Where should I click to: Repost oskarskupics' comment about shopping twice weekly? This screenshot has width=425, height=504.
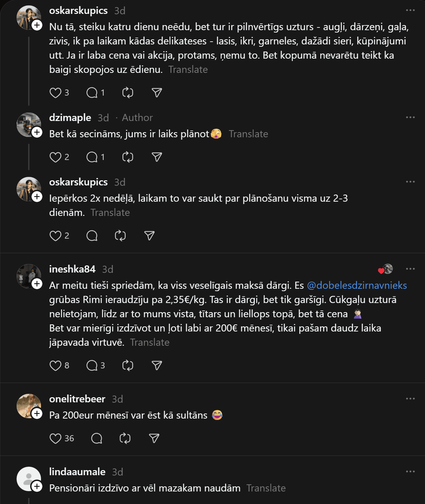point(120,236)
